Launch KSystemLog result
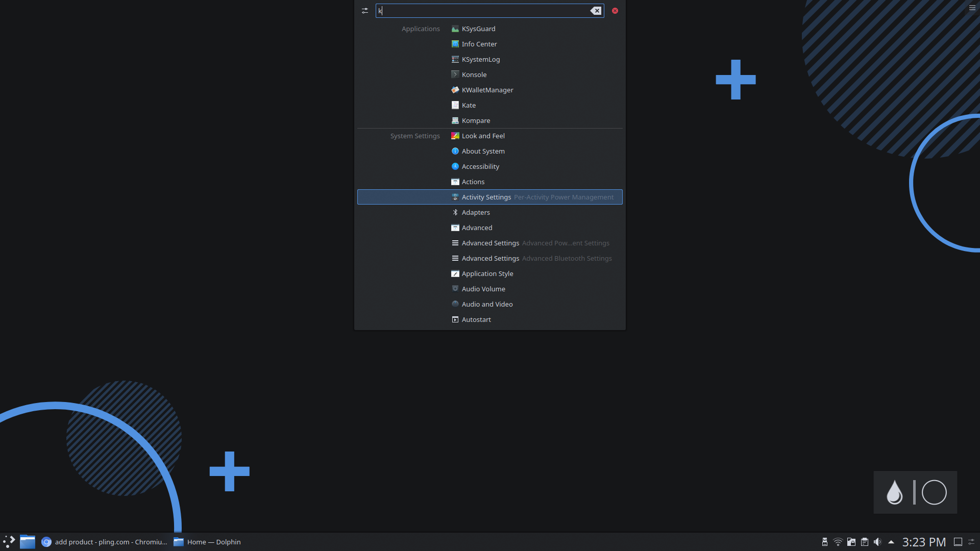The height and width of the screenshot is (551, 980). [490, 59]
